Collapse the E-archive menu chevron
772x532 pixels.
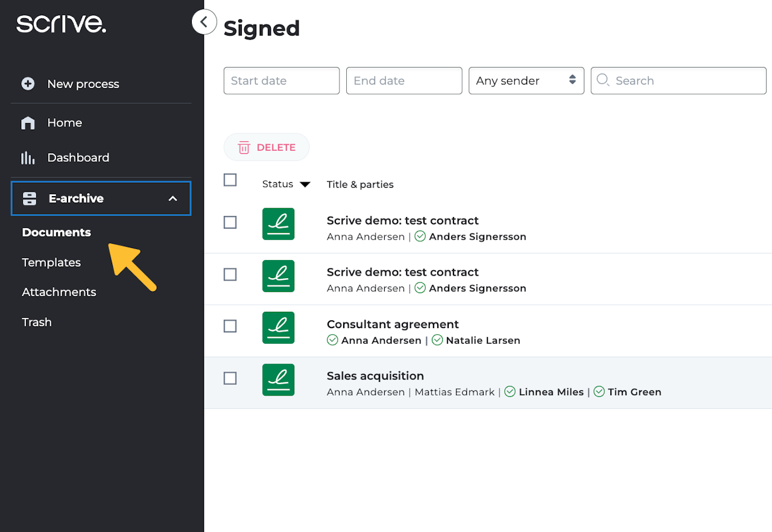[x=173, y=198]
